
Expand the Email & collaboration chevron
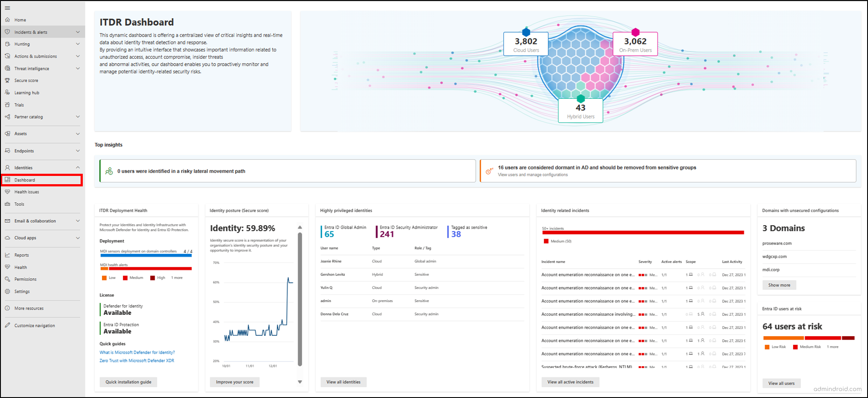point(78,221)
